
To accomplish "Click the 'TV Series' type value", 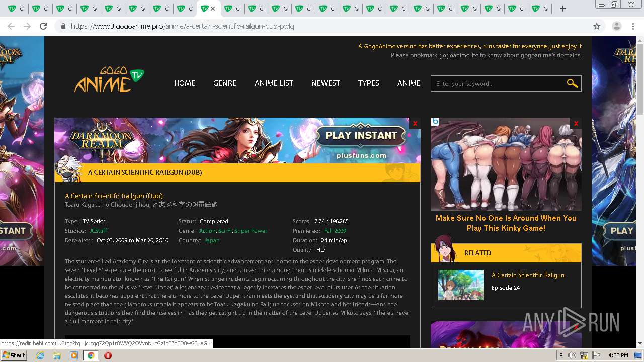I will (x=94, y=221).
